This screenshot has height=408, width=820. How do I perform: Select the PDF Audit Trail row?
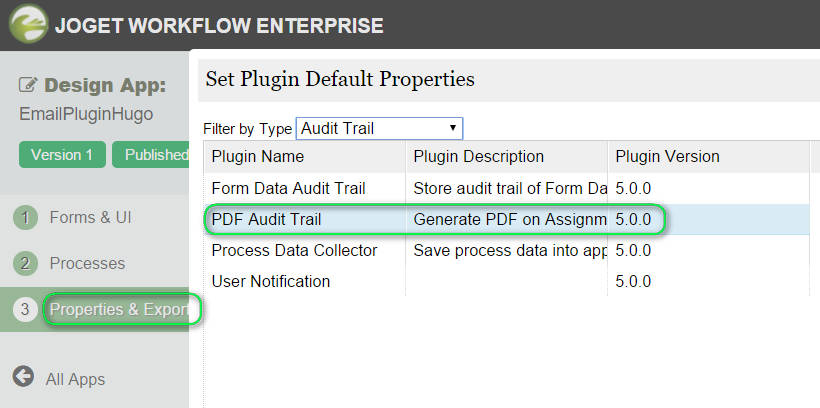point(266,219)
